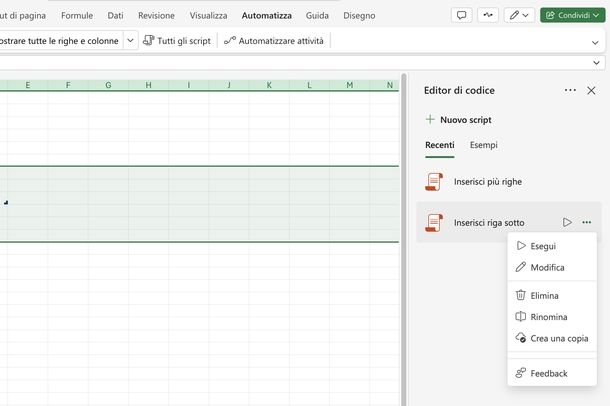This screenshot has height=406, width=610.
Task: Click 'Crea una copia' menu entry
Action: click(558, 338)
